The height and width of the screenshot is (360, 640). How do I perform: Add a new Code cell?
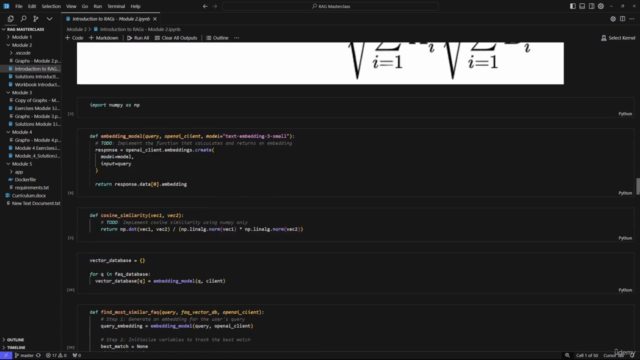pos(74,38)
